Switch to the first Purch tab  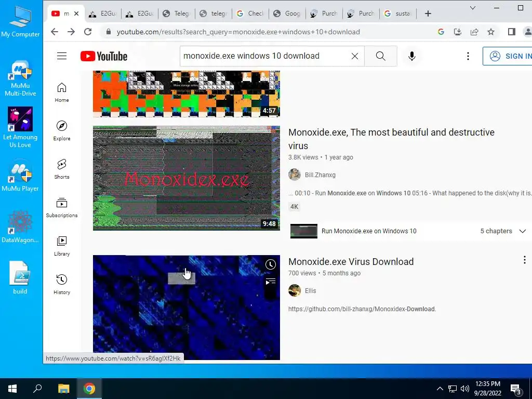[x=324, y=14]
